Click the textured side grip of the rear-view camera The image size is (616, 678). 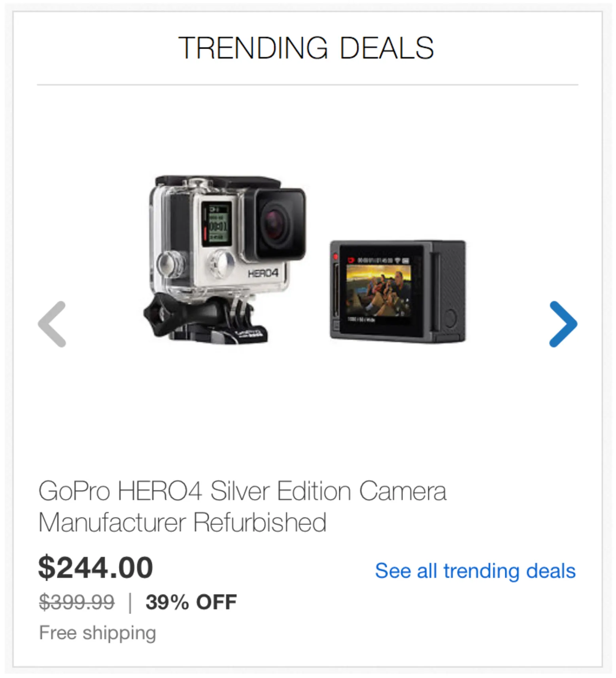[452, 289]
